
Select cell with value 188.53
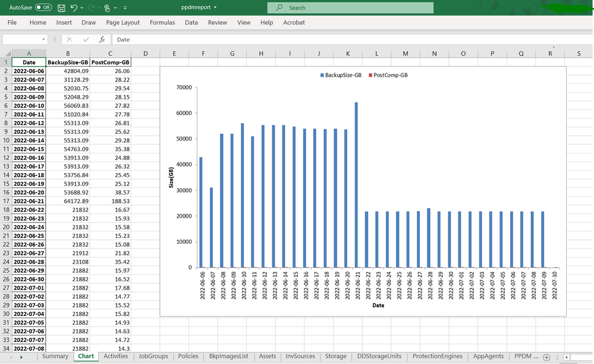click(x=110, y=201)
